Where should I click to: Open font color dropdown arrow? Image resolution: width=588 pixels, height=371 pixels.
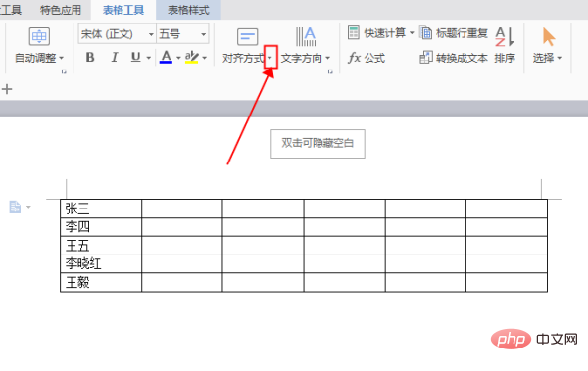[x=178, y=58]
